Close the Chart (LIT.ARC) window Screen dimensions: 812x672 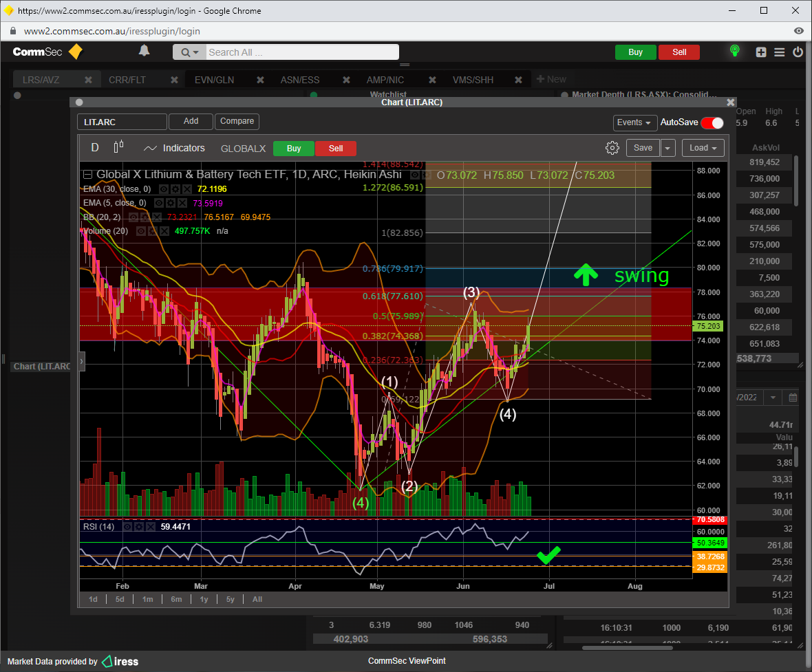(730, 102)
